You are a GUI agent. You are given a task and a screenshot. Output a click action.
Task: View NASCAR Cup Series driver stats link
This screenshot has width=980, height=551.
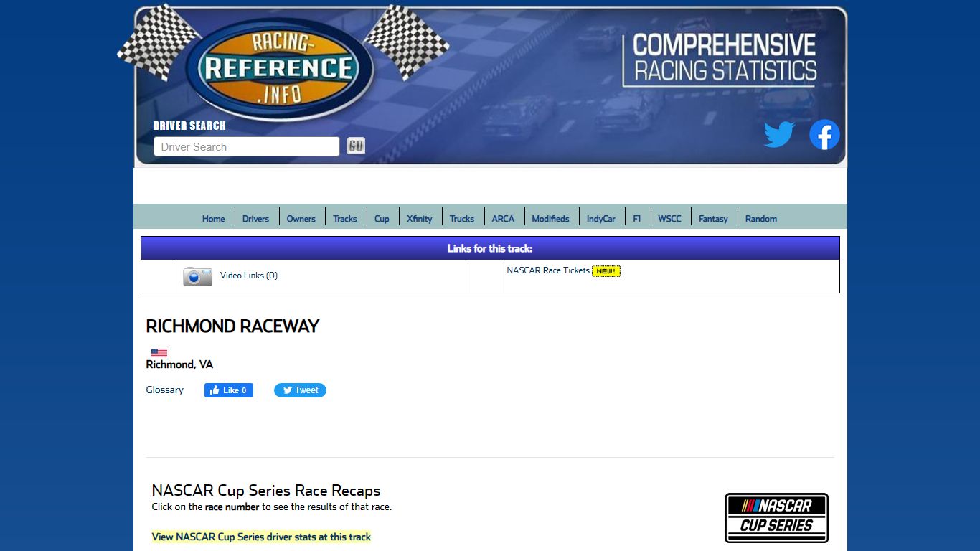point(261,537)
